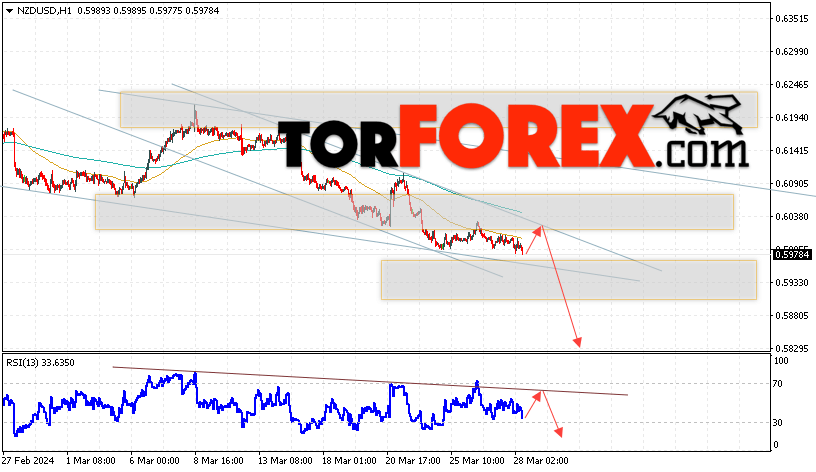816x472 pixels.
Task: Click the 8 Mar 16:00 time label
Action: click(x=219, y=461)
